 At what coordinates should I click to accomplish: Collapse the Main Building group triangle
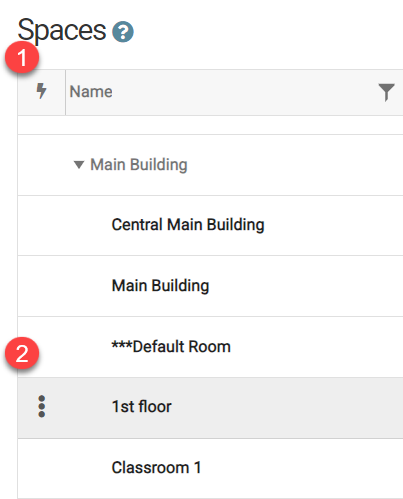(79, 165)
